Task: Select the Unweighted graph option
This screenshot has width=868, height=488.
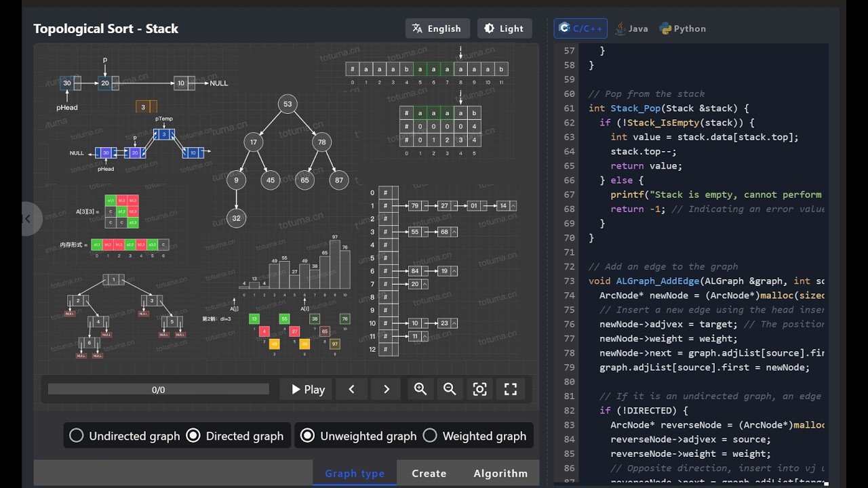Action: (x=358, y=436)
